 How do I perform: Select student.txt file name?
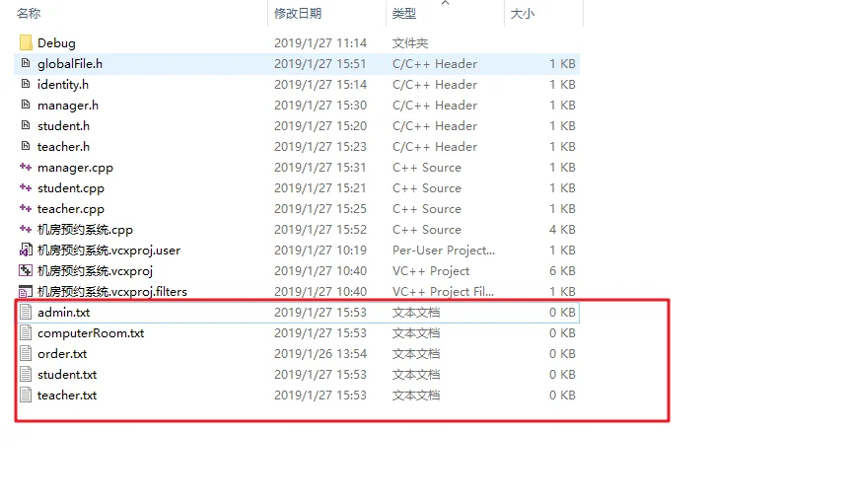point(67,375)
